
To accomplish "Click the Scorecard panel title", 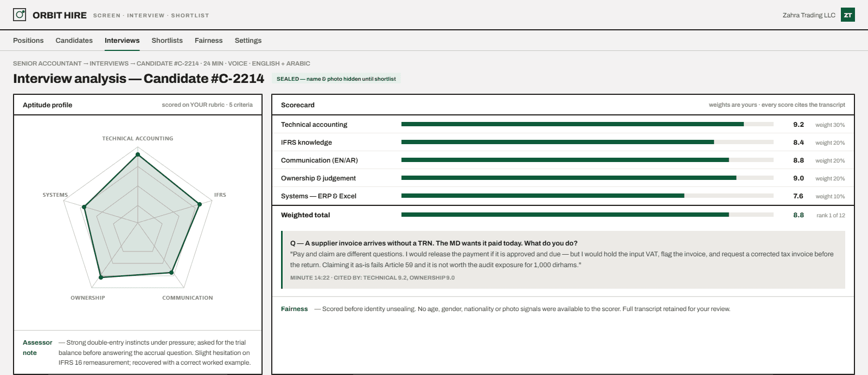I will pos(298,105).
